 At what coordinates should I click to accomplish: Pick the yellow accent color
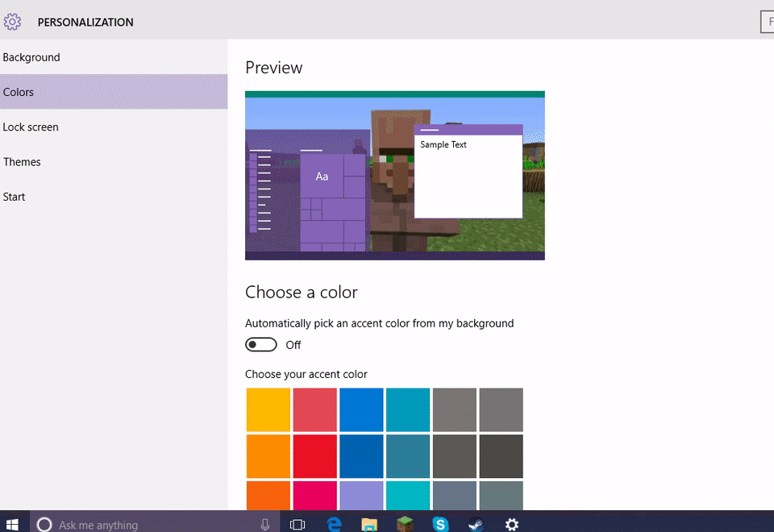[268, 409]
